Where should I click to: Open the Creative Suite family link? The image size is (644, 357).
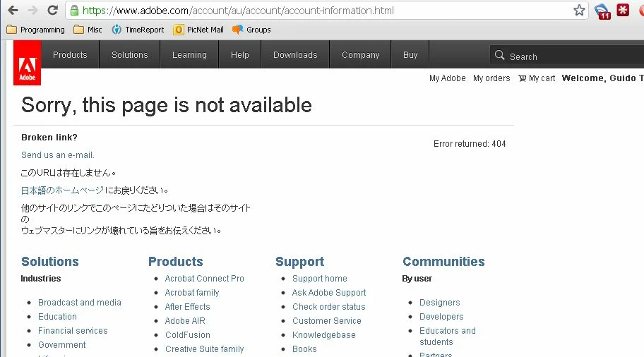(x=205, y=349)
